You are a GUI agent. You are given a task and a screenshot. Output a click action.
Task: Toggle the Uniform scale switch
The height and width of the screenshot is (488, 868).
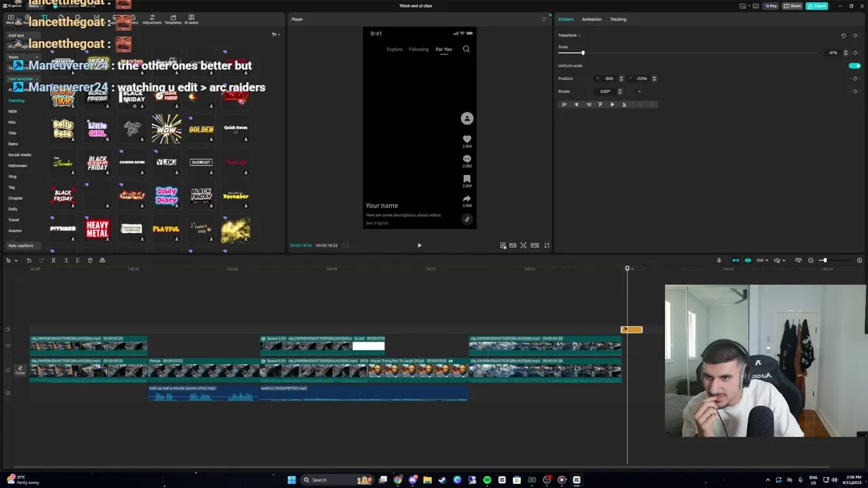point(854,66)
